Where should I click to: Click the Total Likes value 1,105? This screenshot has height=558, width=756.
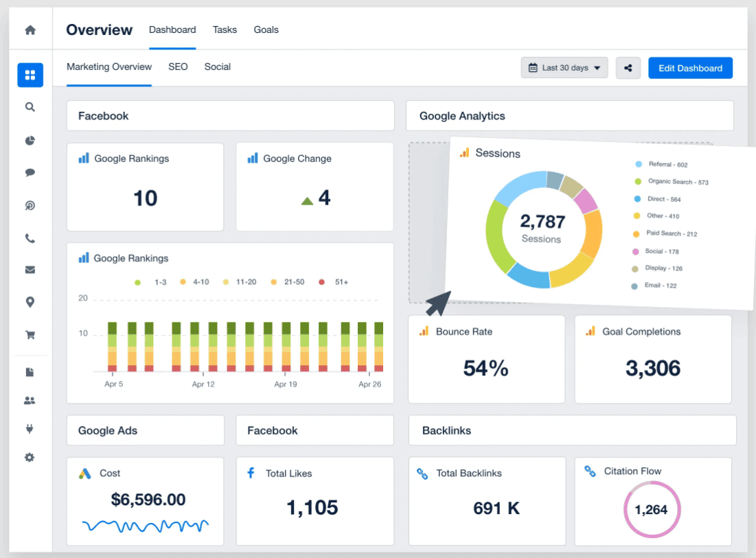(312, 507)
